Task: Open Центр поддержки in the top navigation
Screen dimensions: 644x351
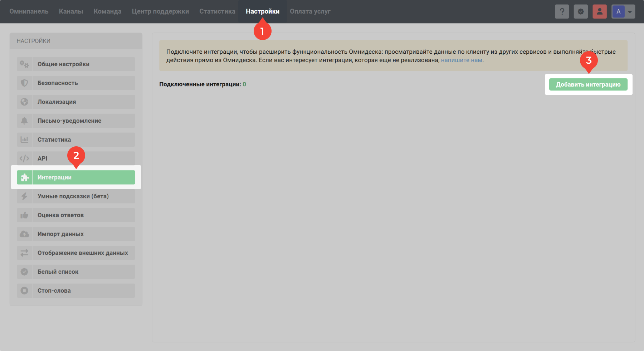Action: tap(160, 11)
